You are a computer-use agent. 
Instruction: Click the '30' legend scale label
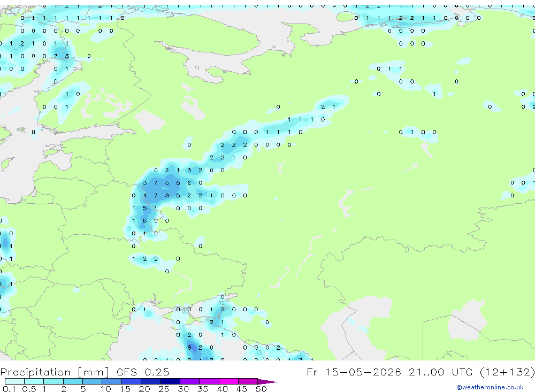click(183, 389)
